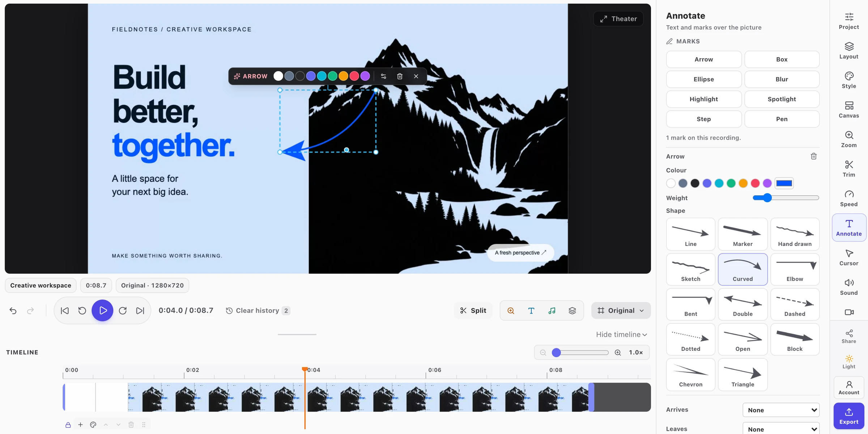Open the Zoom panel in sidebar

coord(849,140)
